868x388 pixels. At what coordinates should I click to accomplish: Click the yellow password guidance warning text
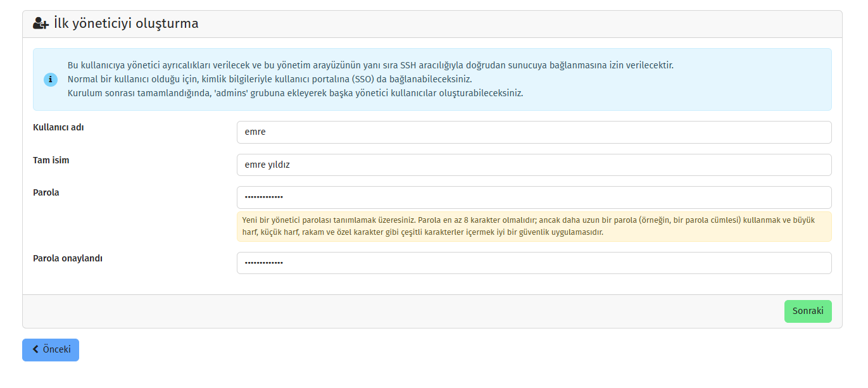pyautogui.click(x=534, y=227)
